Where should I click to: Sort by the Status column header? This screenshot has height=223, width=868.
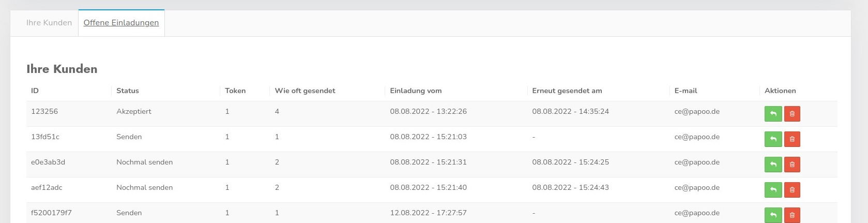tap(128, 91)
